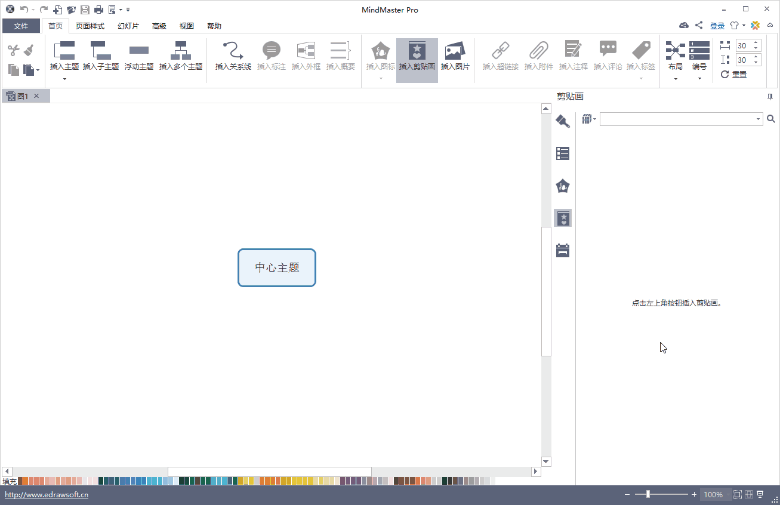Open the 页面样式 ribbon tab
The height and width of the screenshot is (505, 780).
coord(90,25)
